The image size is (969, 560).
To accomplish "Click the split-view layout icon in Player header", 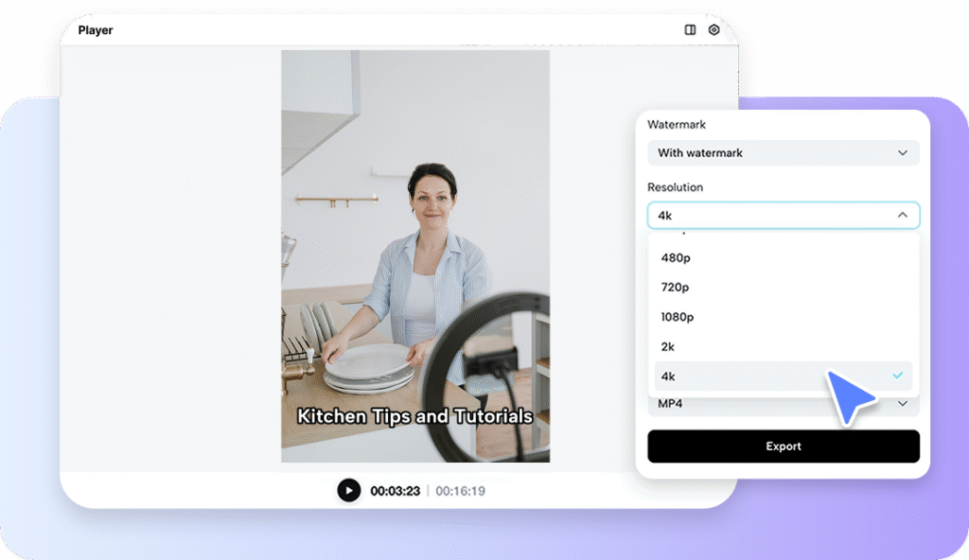I will coord(690,30).
